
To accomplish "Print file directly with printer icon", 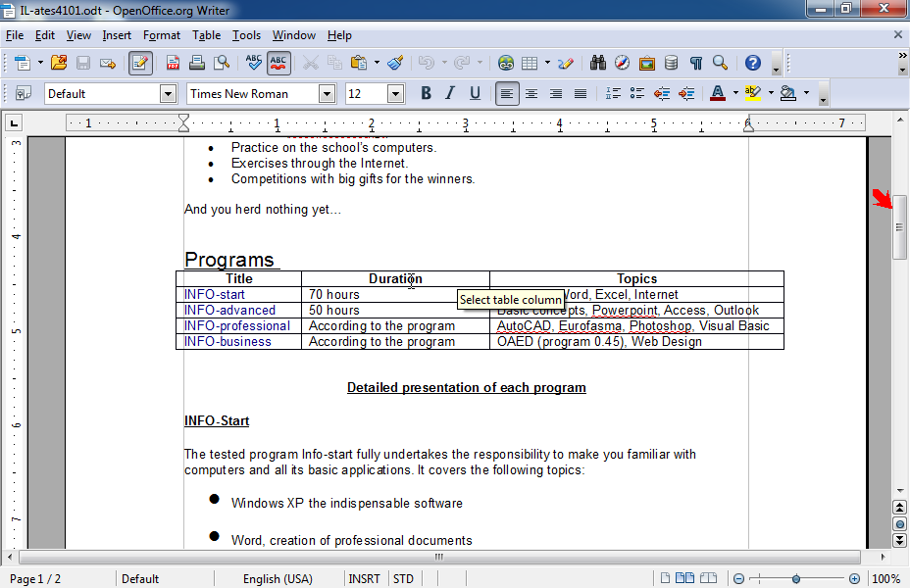I will coord(197,63).
